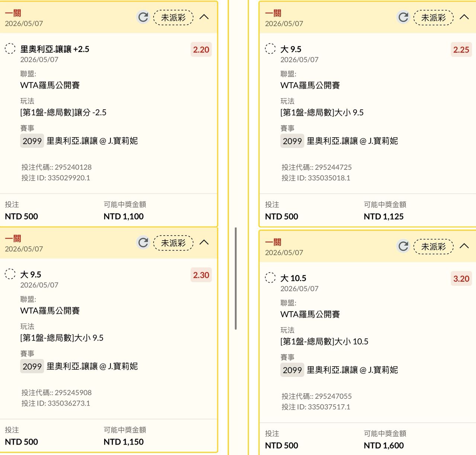Refresh the 大 9.5 bet with odds 2.25
476x455 pixels.
[x=403, y=17]
